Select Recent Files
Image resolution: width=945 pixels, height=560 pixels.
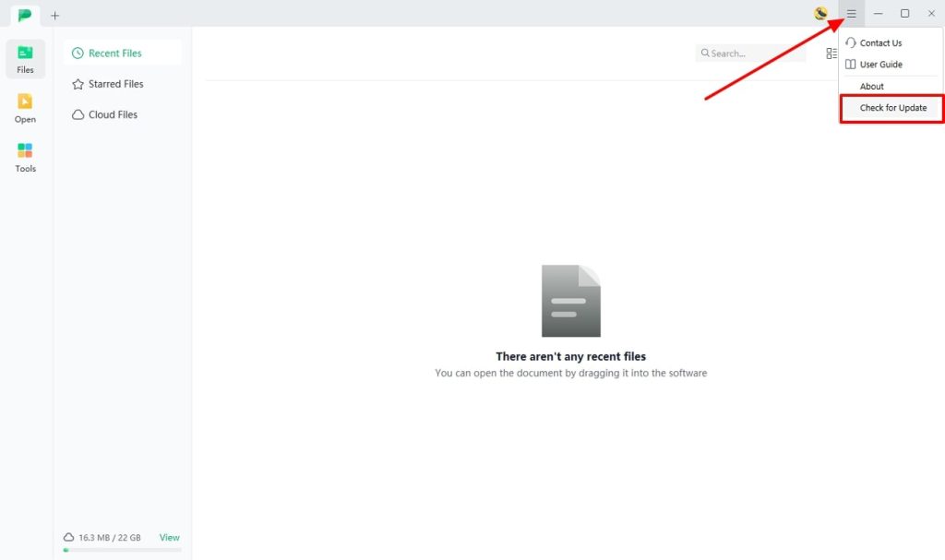click(123, 53)
